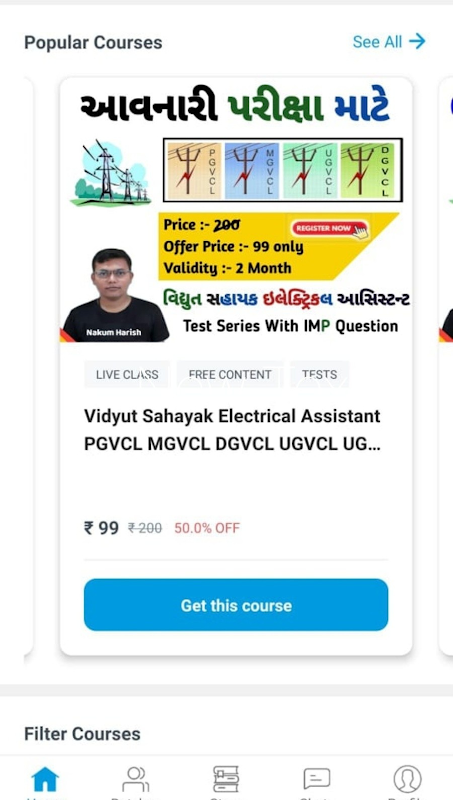Open the Batches people icon
The image size is (453, 800).
[x=136, y=779]
